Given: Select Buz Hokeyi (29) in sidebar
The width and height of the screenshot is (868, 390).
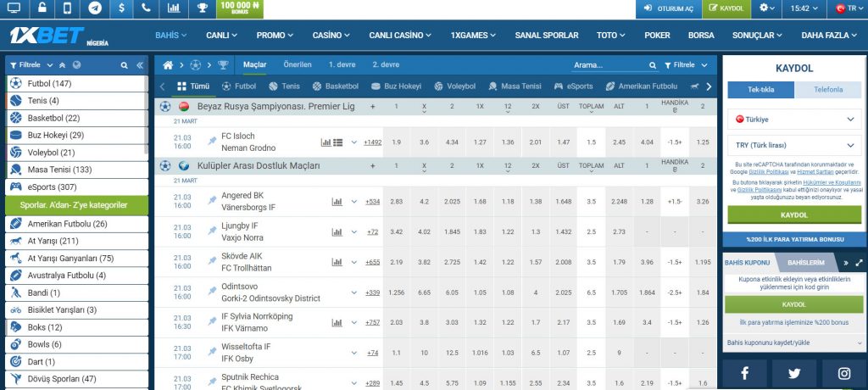Looking at the screenshot, I should tap(76, 135).
